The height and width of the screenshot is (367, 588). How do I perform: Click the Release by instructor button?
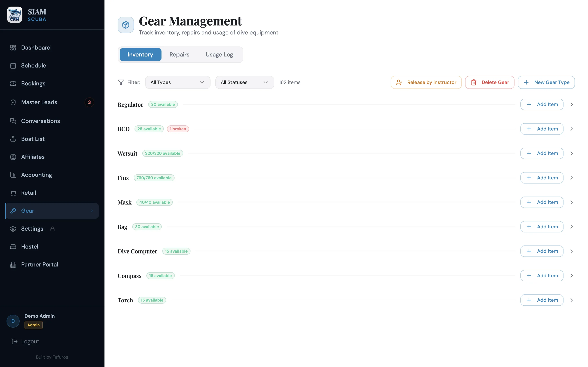tap(426, 82)
